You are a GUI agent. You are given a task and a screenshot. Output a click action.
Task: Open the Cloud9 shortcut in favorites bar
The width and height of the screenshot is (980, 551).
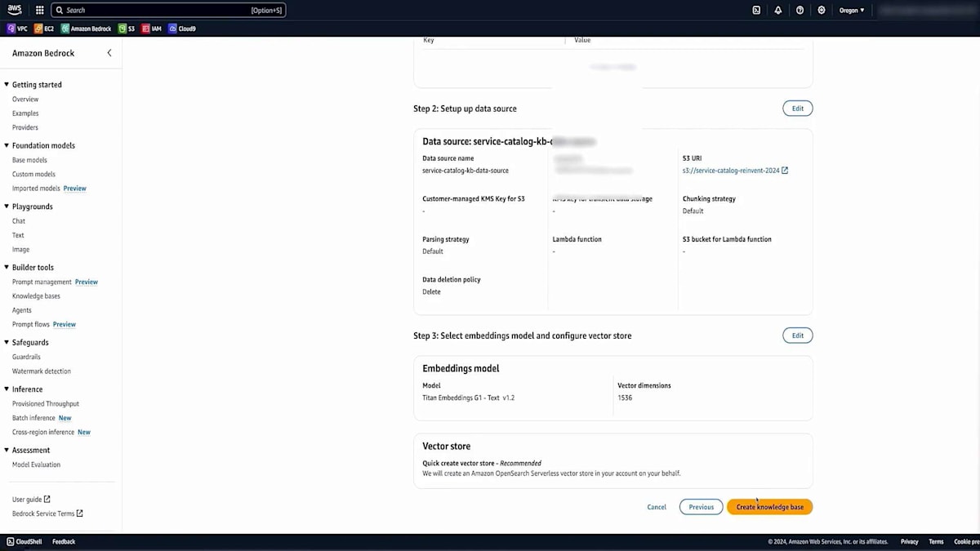pos(182,29)
